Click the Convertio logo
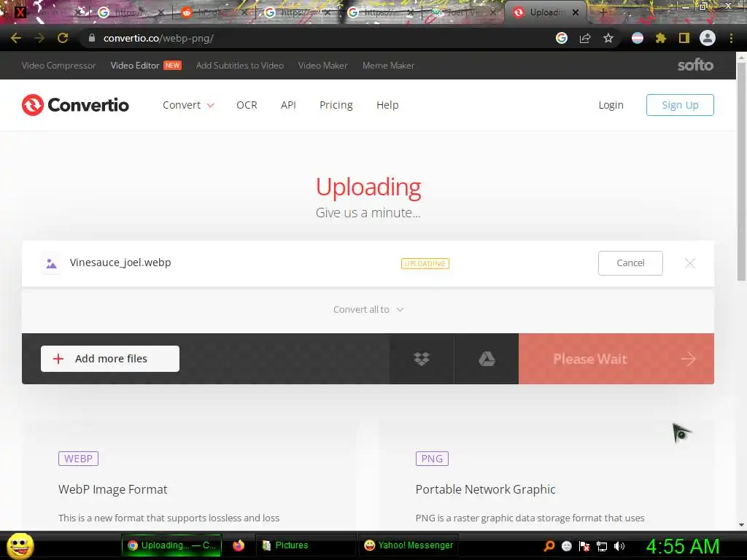 tap(75, 105)
